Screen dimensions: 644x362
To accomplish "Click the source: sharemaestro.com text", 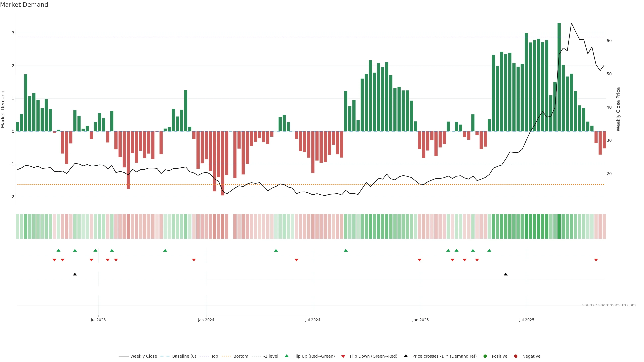I will click(x=609, y=305).
